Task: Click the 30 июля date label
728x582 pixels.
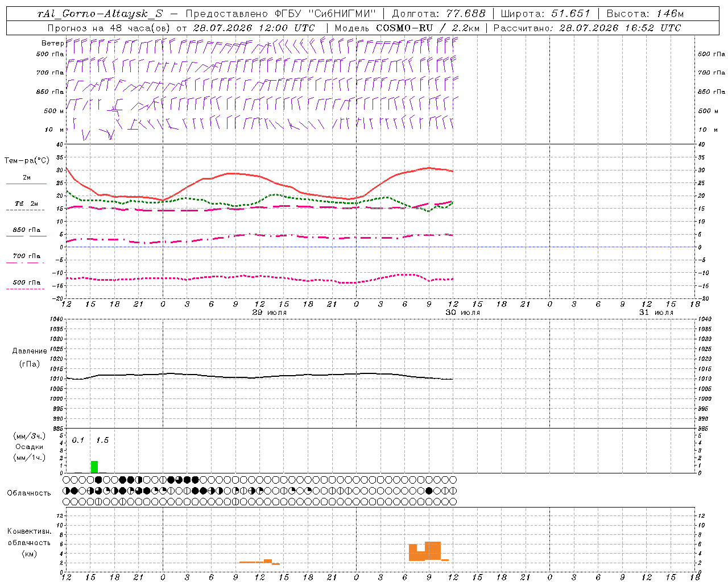Action: (x=463, y=313)
